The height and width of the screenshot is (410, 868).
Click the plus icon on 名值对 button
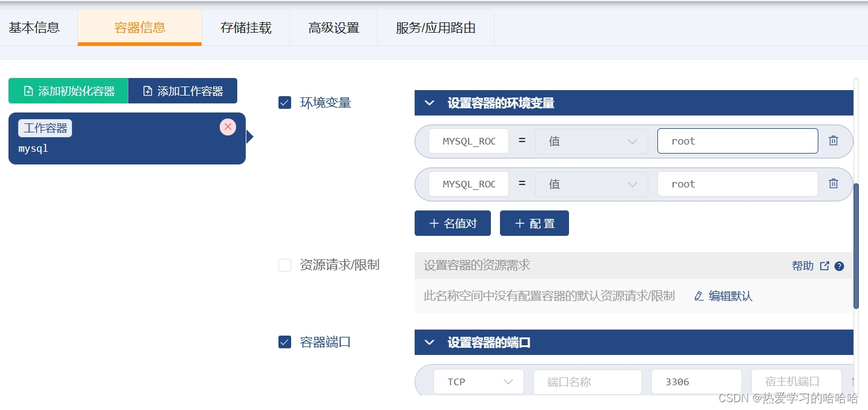pyautogui.click(x=435, y=223)
